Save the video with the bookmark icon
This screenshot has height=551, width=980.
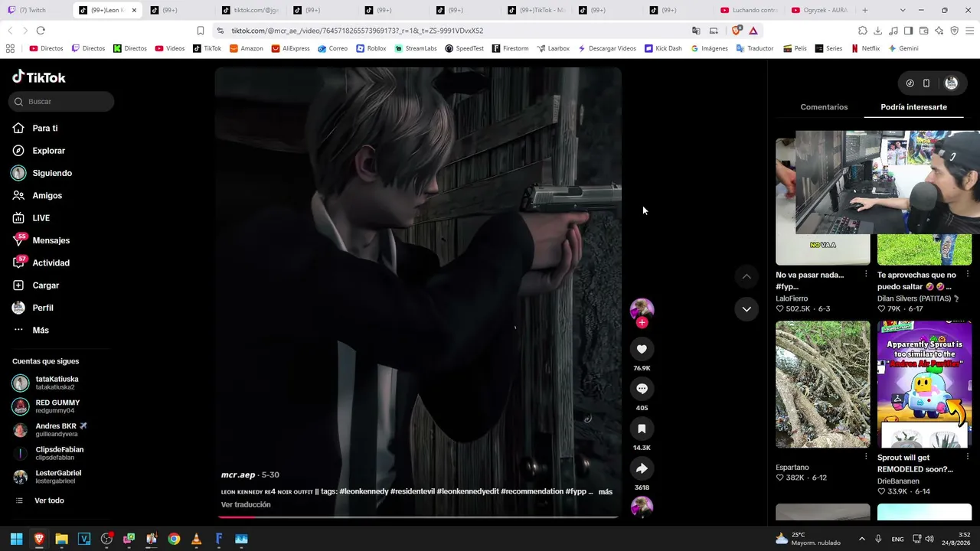[642, 429]
